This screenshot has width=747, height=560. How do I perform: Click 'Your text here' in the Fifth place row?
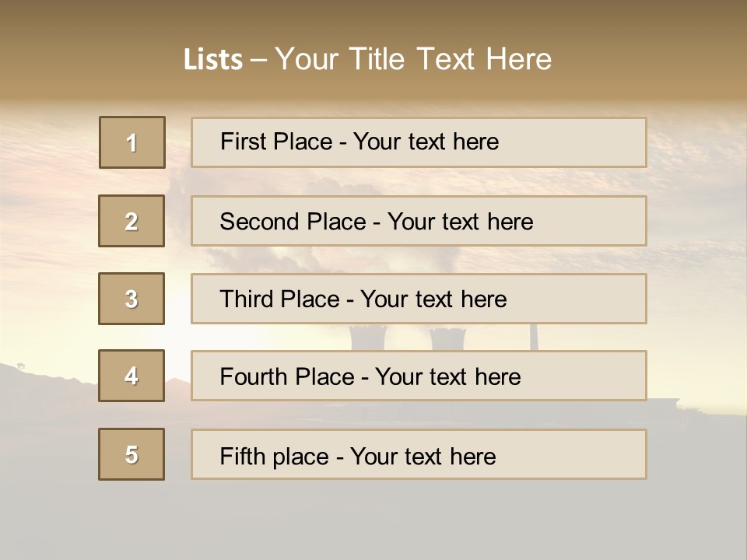coord(423,456)
